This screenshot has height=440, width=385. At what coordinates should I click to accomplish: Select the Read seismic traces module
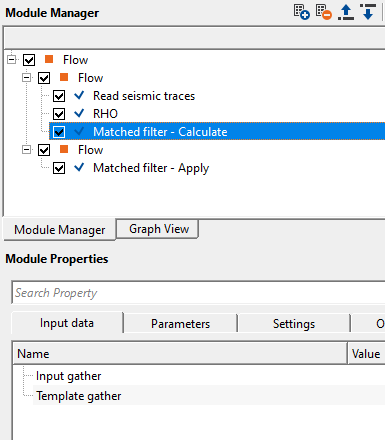click(144, 96)
